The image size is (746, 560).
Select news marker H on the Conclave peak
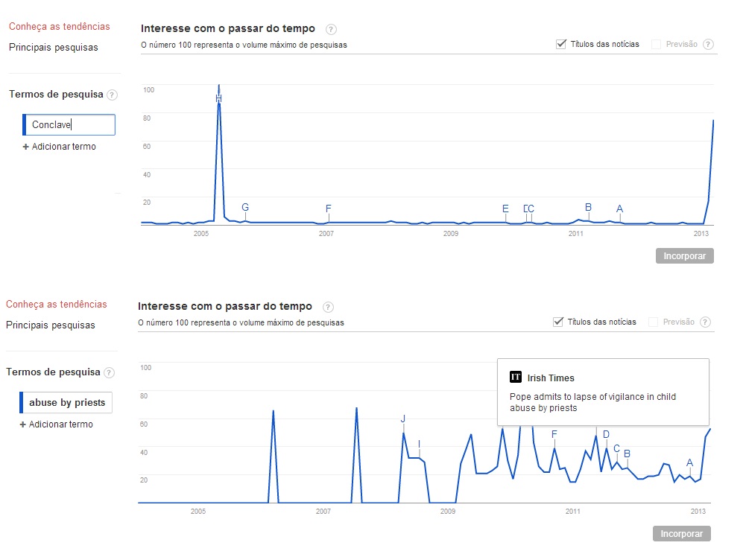(x=218, y=98)
